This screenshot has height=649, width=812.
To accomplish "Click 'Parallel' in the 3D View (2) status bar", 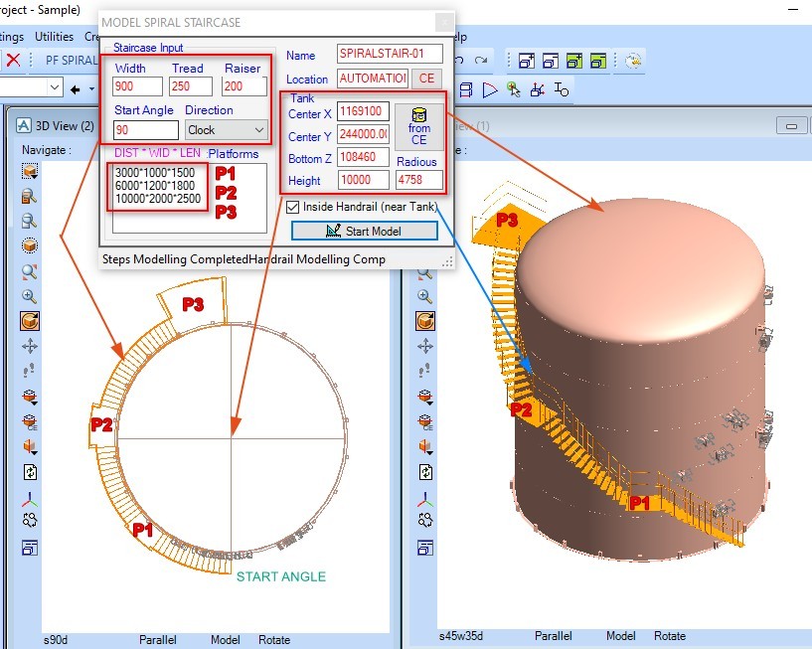I will click(158, 640).
